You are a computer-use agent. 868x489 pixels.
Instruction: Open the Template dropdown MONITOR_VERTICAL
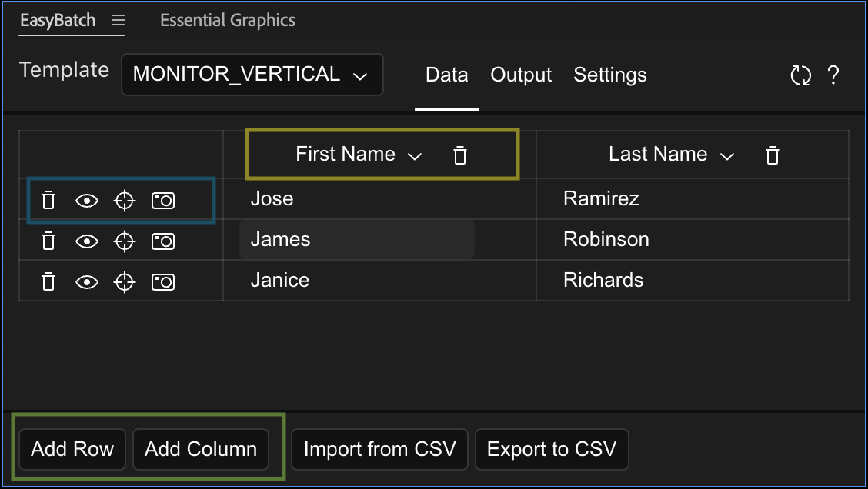252,75
